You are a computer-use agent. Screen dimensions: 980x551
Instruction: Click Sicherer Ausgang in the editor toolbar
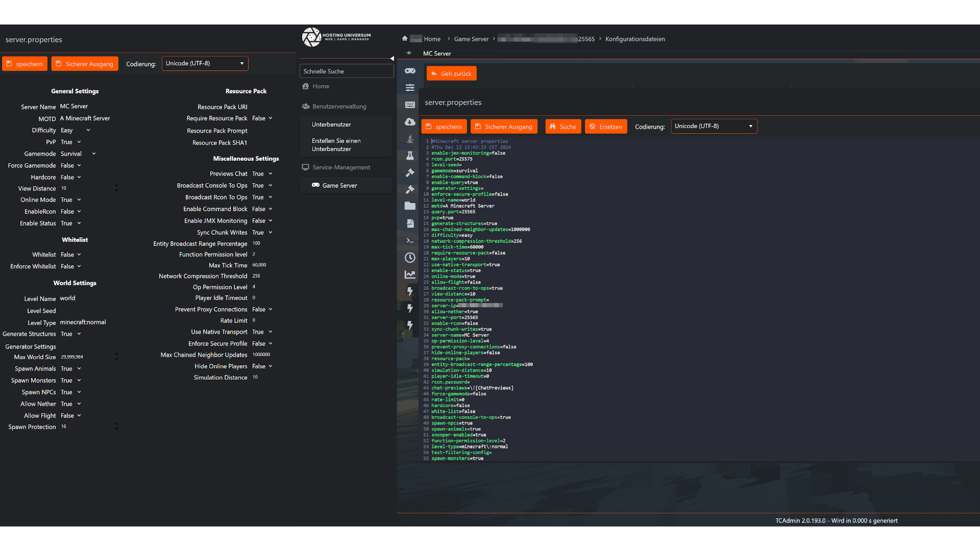click(504, 127)
